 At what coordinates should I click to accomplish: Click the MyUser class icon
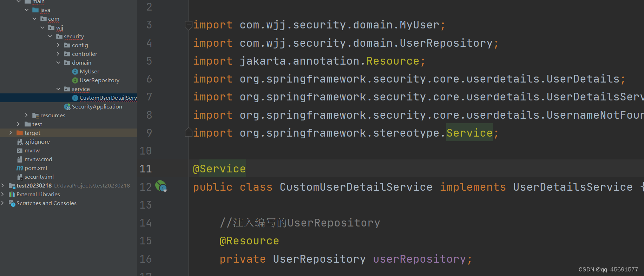click(x=75, y=72)
